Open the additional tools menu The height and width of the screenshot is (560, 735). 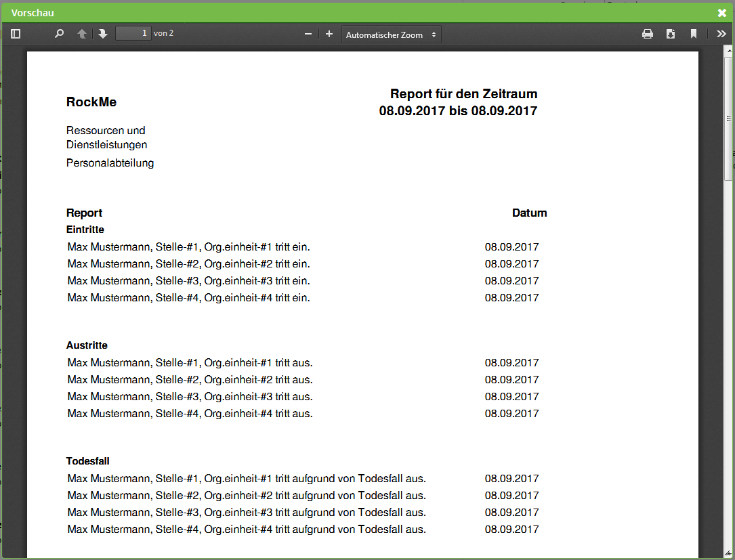click(721, 34)
